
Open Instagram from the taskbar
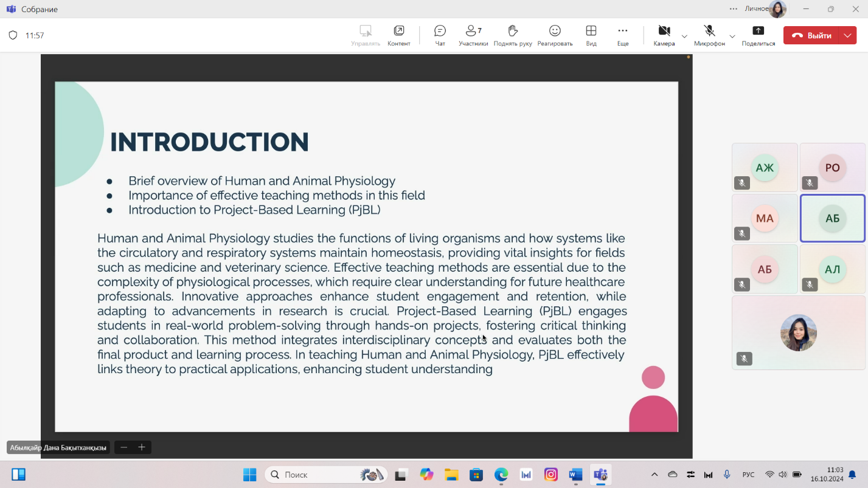click(x=551, y=475)
